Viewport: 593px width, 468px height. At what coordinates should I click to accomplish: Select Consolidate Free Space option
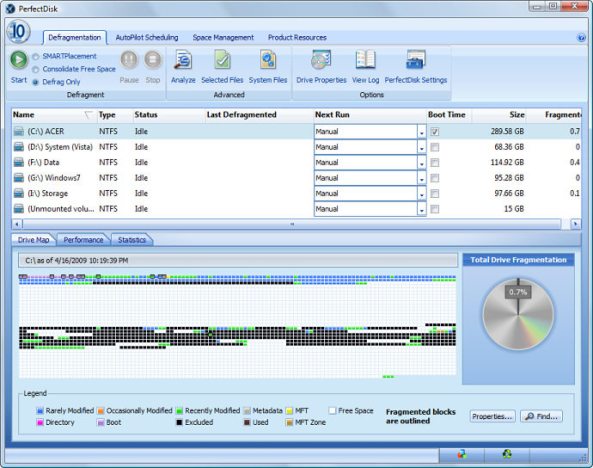[36, 70]
